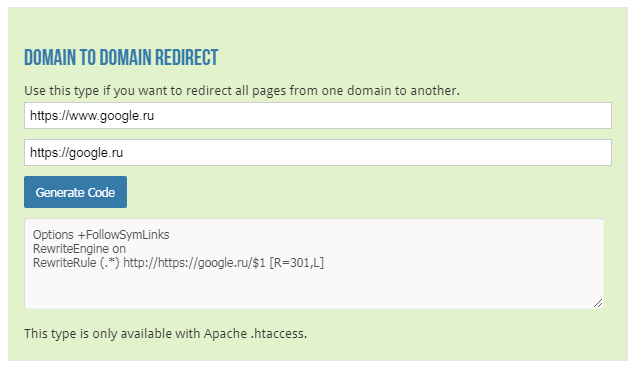Click the word Apache in the footer
This screenshot has width=642, height=368.
pyautogui.click(x=225, y=334)
